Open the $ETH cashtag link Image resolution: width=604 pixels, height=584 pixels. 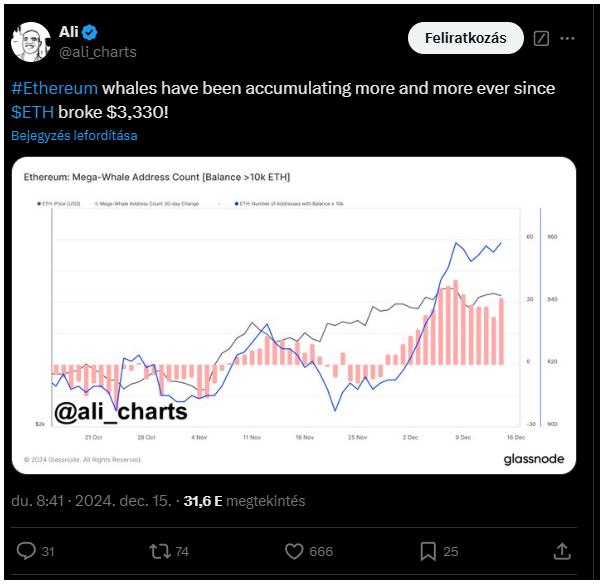pos(32,112)
